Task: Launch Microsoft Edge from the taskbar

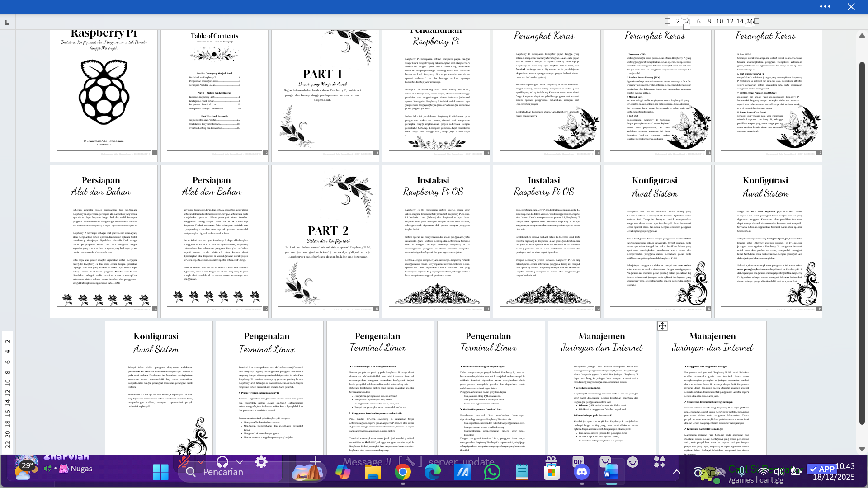Action: (x=433, y=472)
